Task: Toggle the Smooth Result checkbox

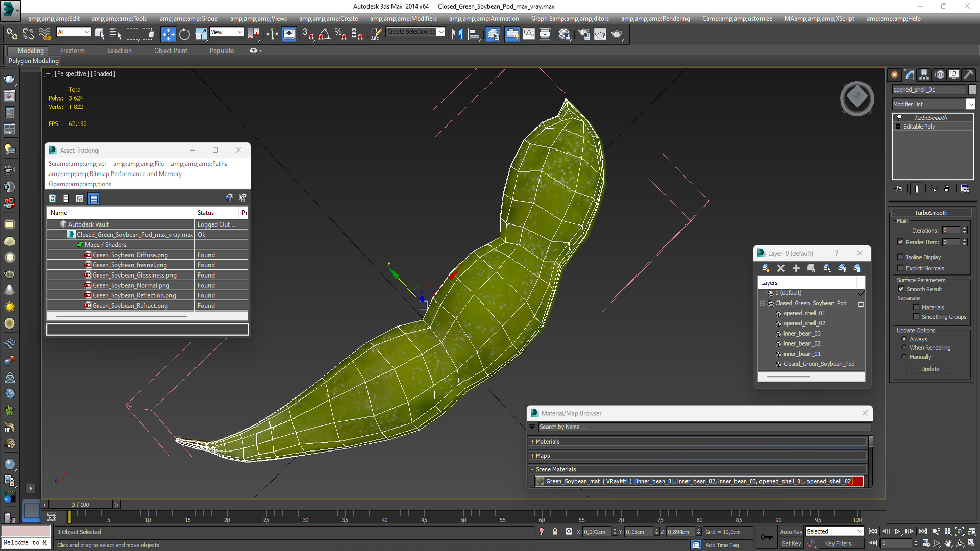Action: point(901,289)
